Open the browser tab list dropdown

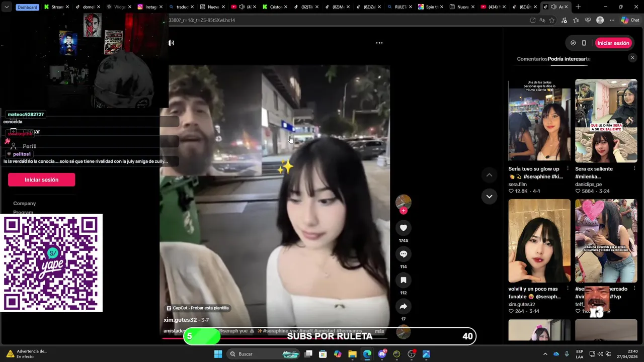point(6,7)
